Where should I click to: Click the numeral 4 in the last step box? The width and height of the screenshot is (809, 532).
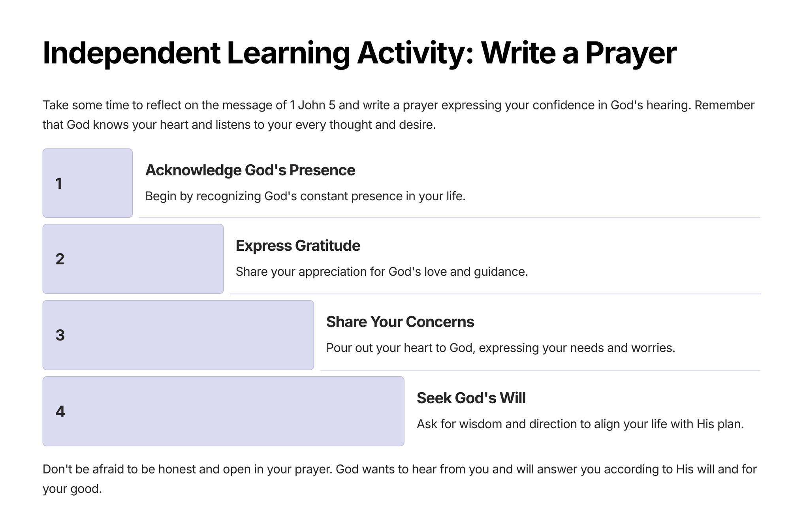pos(60,412)
